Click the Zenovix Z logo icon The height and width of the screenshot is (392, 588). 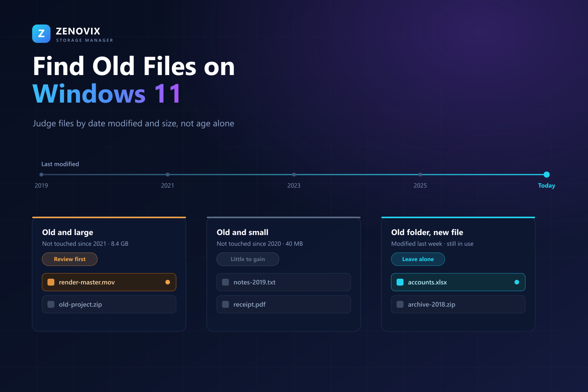41,34
